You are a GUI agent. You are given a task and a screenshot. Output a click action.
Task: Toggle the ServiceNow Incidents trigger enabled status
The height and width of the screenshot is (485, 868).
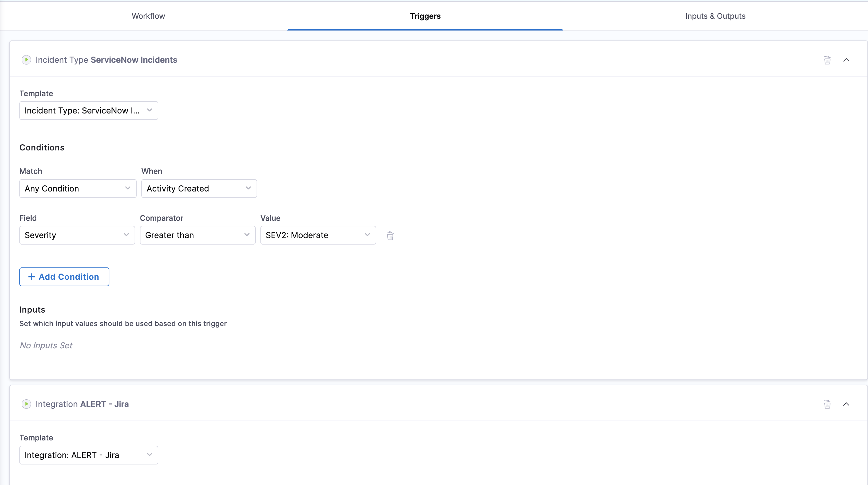coord(26,60)
